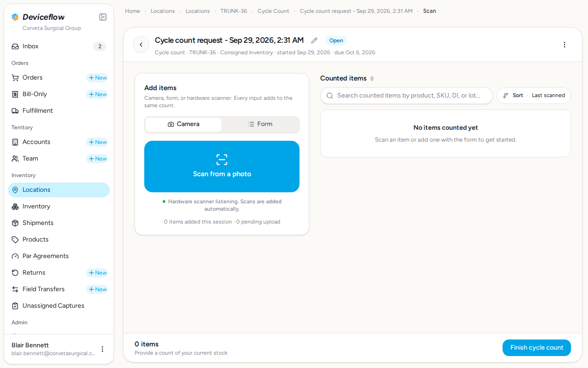Open TRUNK-36 breadcrumb link
Image resolution: width=588 pixels, height=368 pixels.
click(234, 11)
